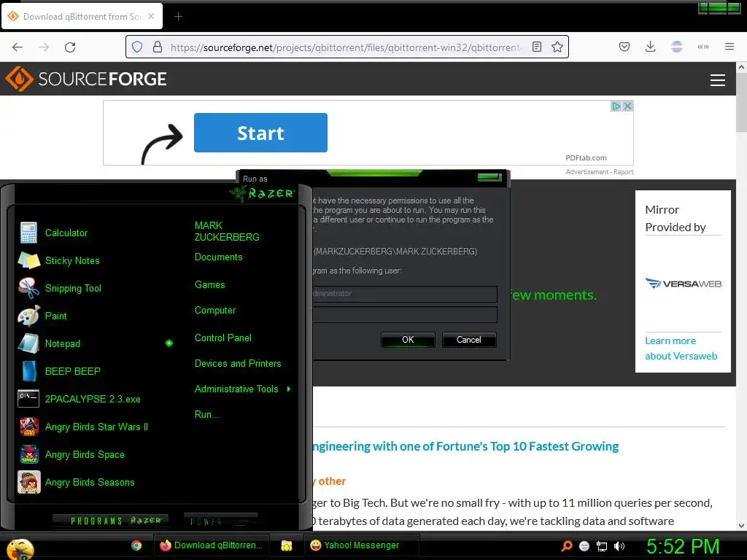Close the Download qBittorrent tab
747x560 pixels.
coord(151,16)
